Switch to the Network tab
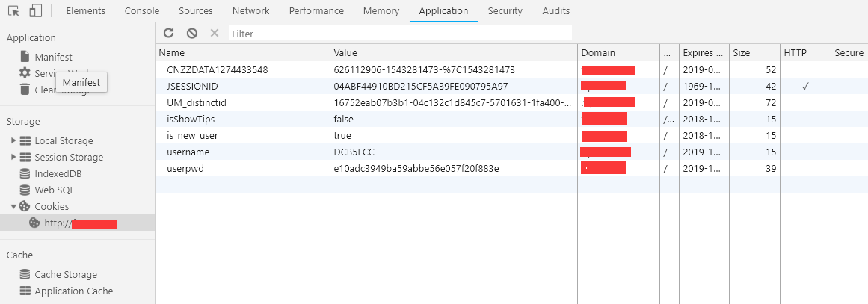Image resolution: width=868 pixels, height=304 pixels. [250, 11]
